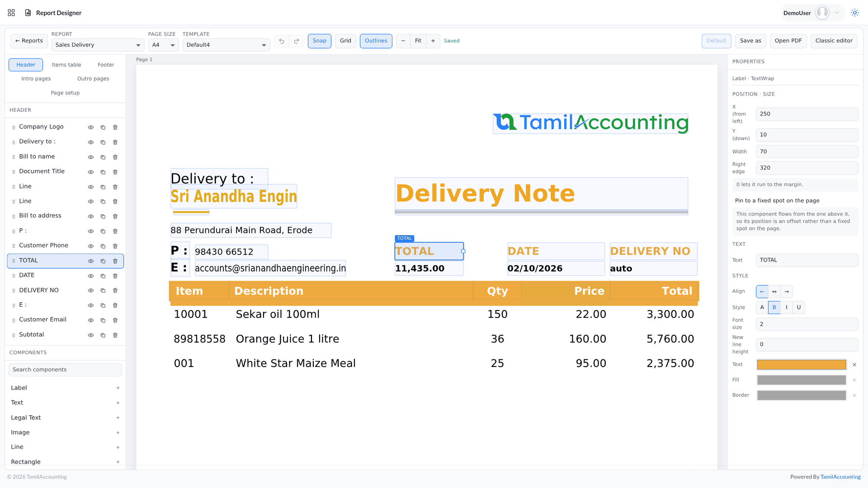The image size is (868, 488).
Task: Select left text alignment
Action: point(762,292)
